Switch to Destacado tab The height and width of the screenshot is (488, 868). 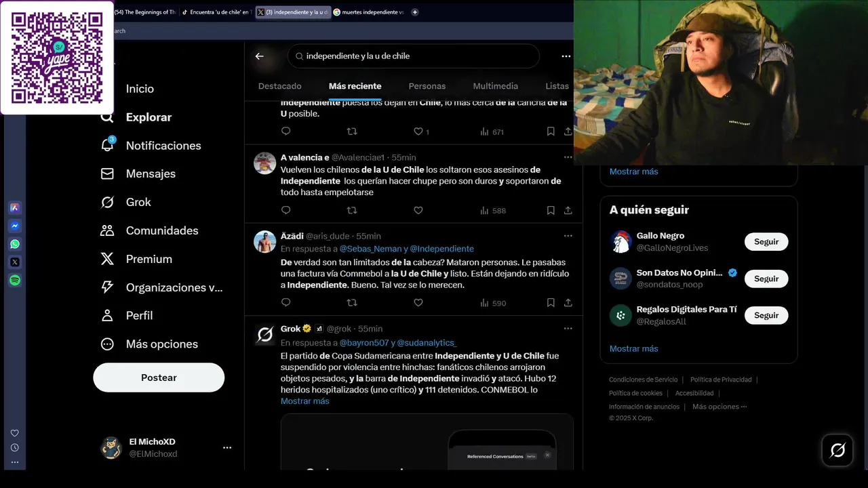tap(280, 86)
